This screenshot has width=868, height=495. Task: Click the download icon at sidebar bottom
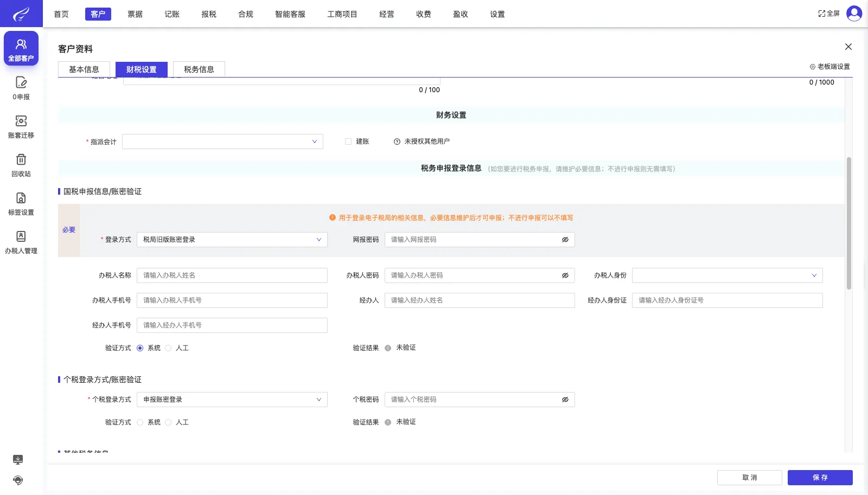[18, 460]
